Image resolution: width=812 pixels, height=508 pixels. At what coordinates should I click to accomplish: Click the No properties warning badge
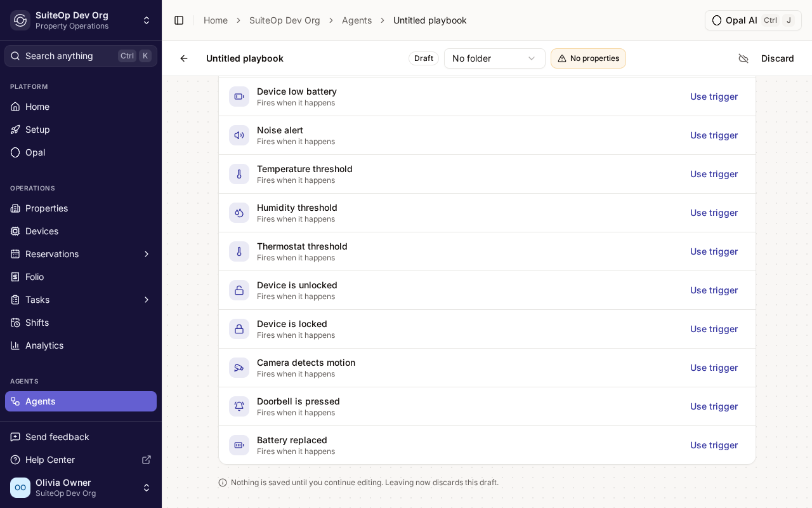(588, 58)
